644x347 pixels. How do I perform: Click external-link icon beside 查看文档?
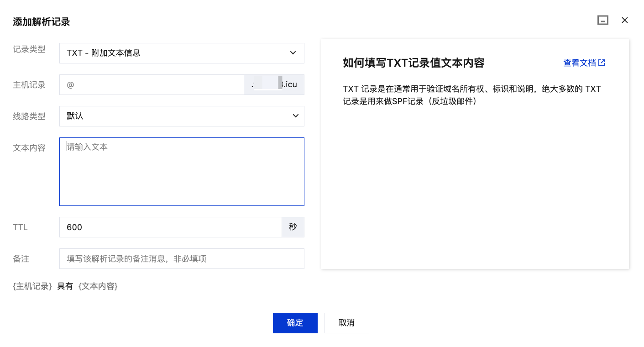(602, 63)
